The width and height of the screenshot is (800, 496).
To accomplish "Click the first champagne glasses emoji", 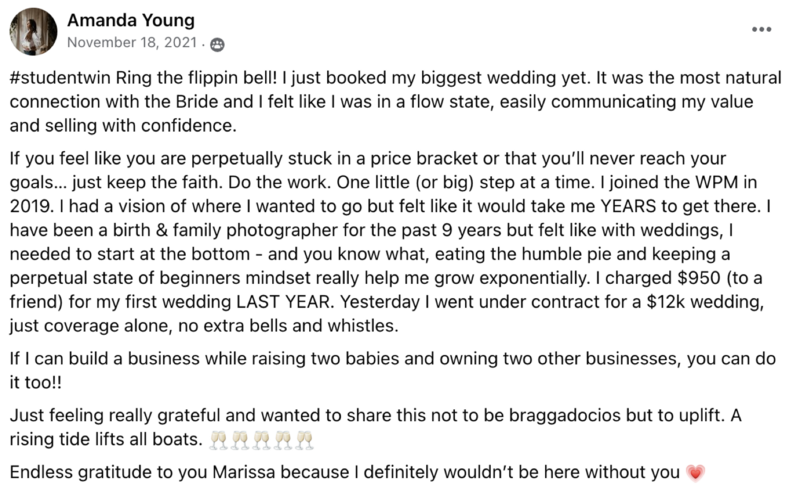I will 219,440.
